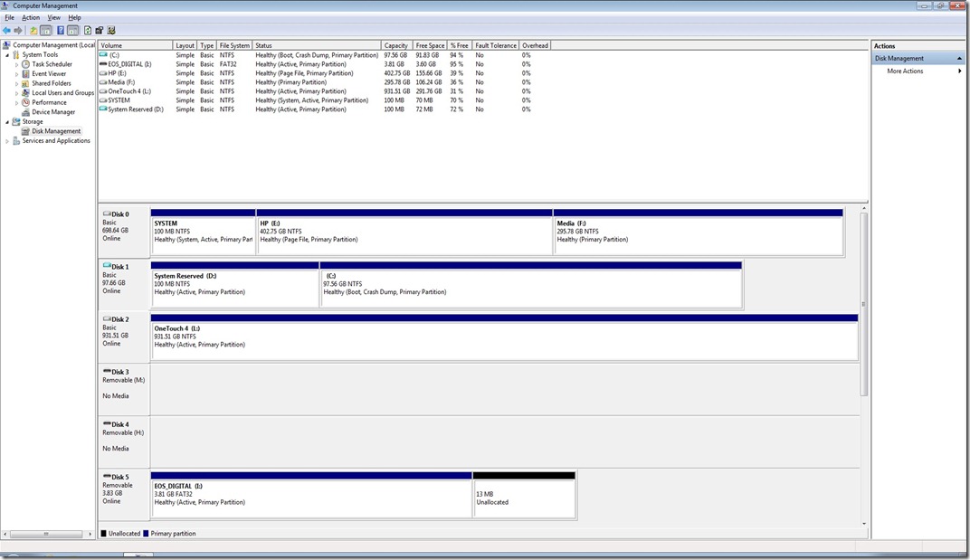Image resolution: width=970 pixels, height=560 pixels.
Task: Expand the Shared Folders node arrow
Action: 16,83
